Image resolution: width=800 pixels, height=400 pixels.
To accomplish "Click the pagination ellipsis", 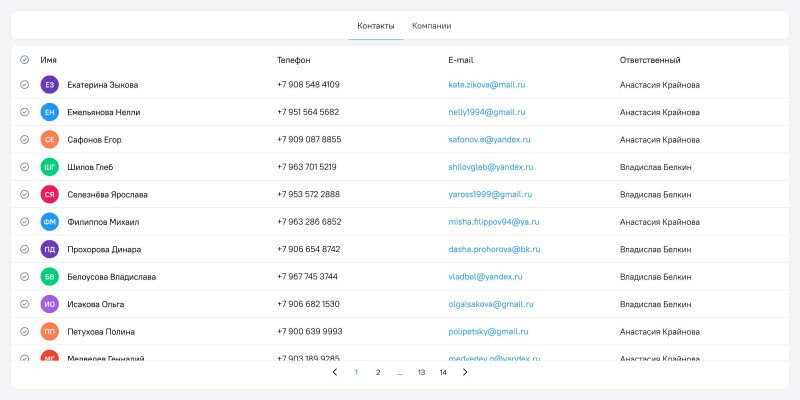I will [399, 373].
